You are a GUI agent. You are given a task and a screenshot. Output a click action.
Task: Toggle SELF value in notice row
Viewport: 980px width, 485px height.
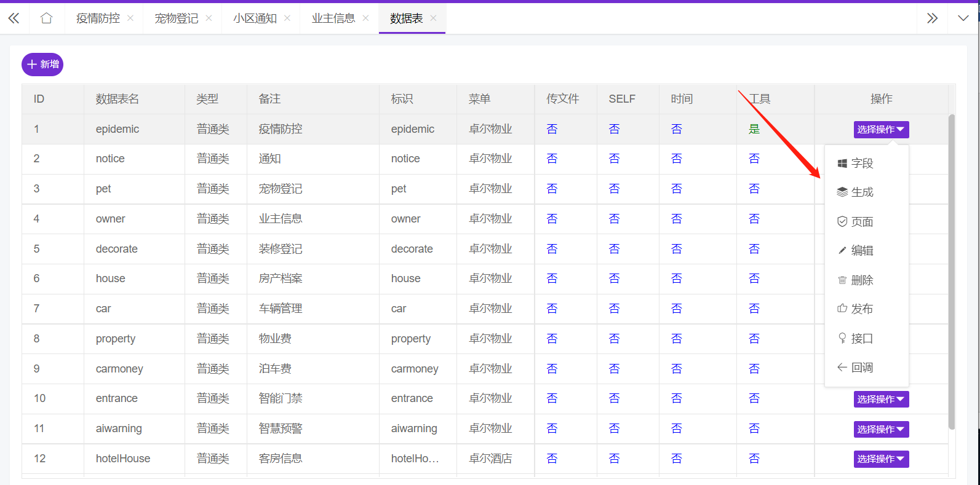[615, 159]
